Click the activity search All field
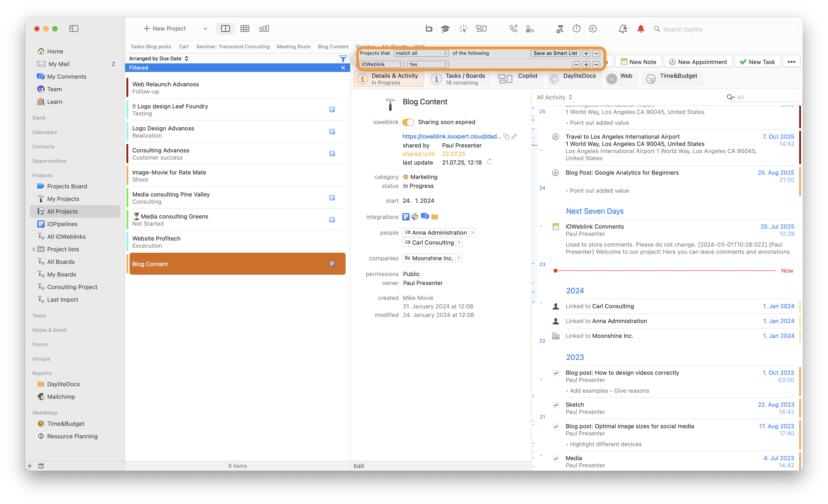This screenshot has width=828, height=504. [x=761, y=97]
